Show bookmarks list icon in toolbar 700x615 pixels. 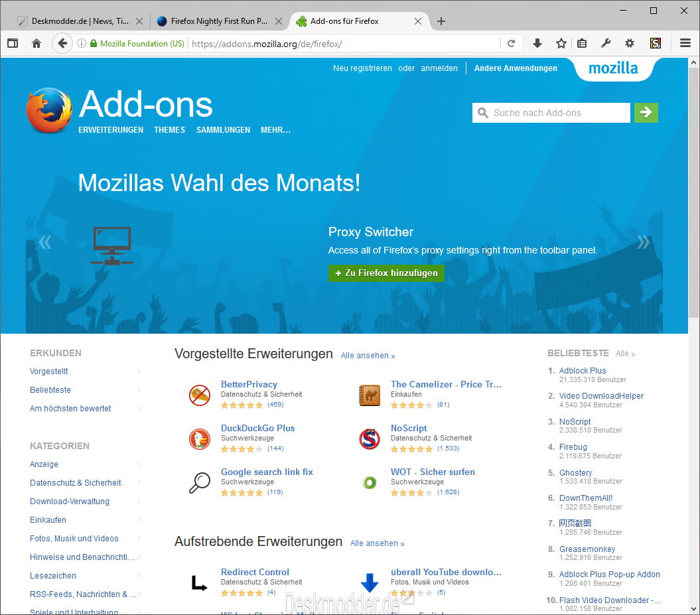[x=582, y=43]
